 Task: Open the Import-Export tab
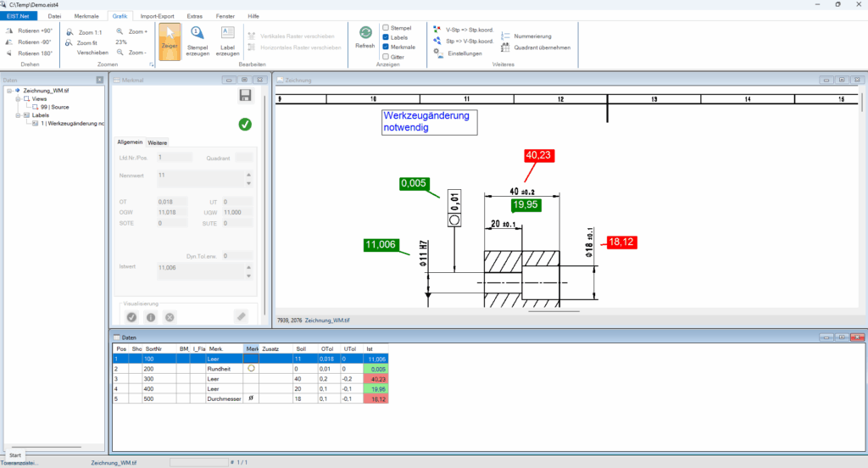pos(157,16)
